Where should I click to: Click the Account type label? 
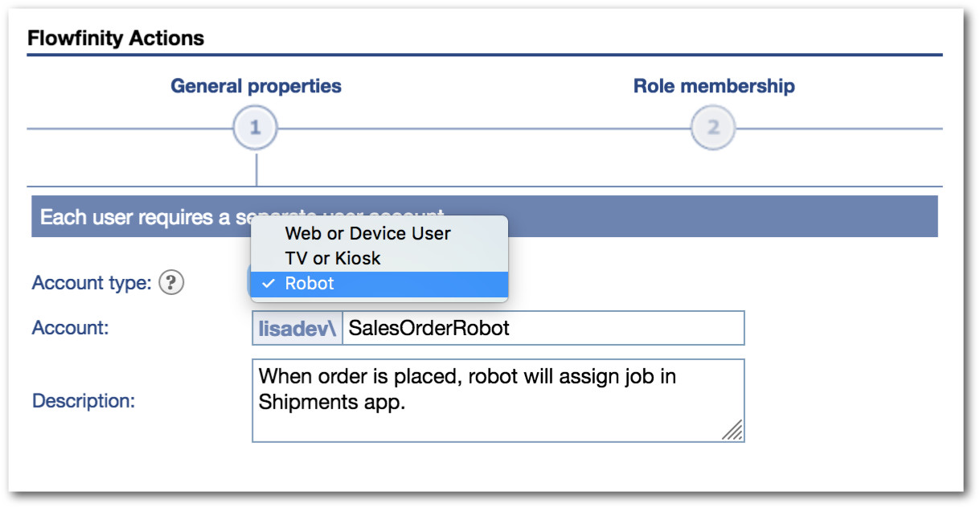point(91,283)
